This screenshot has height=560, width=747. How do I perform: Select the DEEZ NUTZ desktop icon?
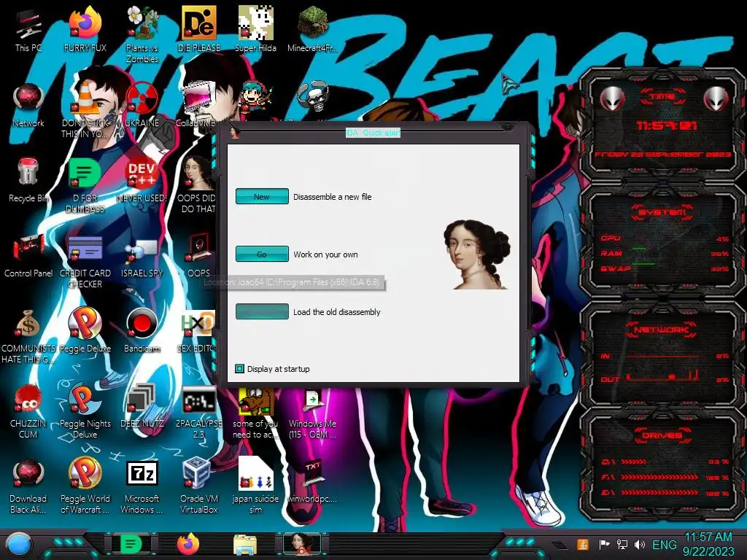pyautogui.click(x=142, y=405)
